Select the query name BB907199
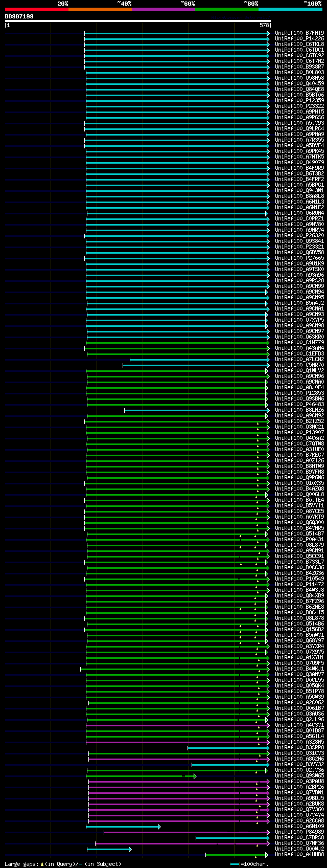This screenshot has width=327, height=868. click(x=19, y=16)
